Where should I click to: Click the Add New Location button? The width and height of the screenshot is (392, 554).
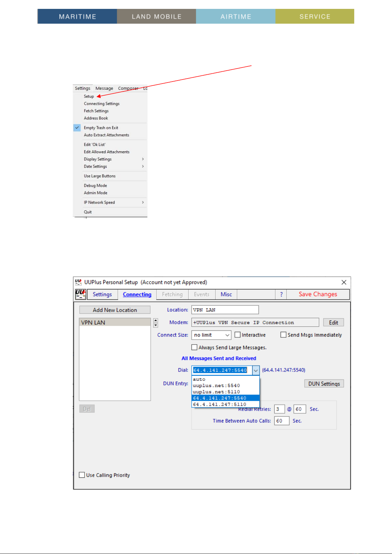115,310
